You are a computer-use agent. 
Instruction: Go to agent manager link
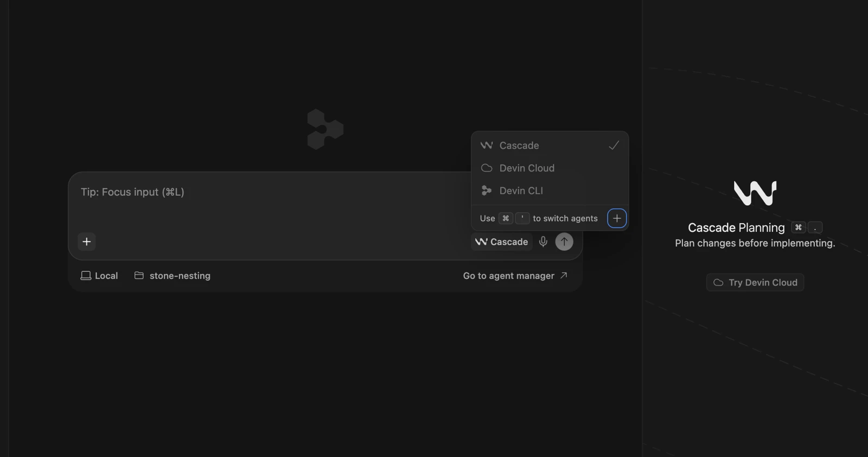point(515,276)
